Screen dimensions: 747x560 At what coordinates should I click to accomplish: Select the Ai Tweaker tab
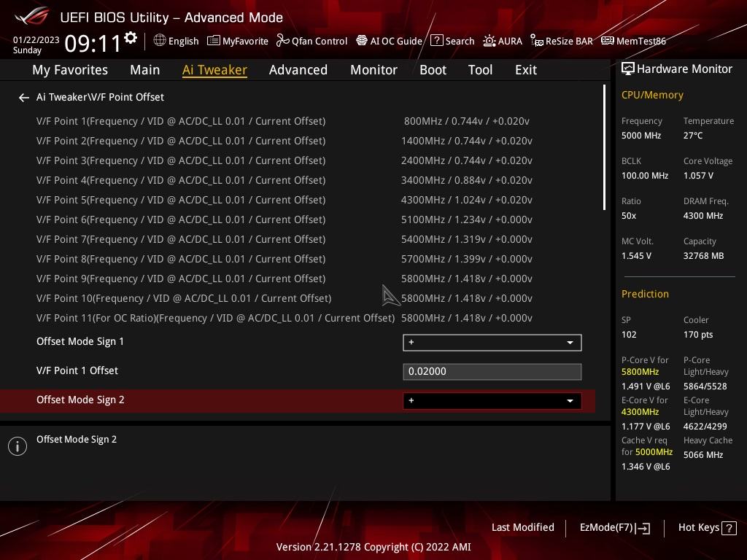[x=214, y=70]
